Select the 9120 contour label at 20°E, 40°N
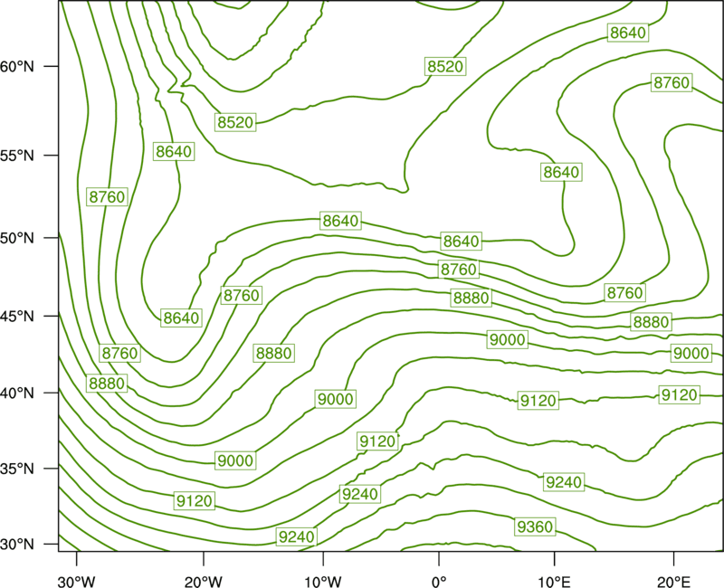Image resolution: width=724 pixels, height=588 pixels. coord(679,395)
